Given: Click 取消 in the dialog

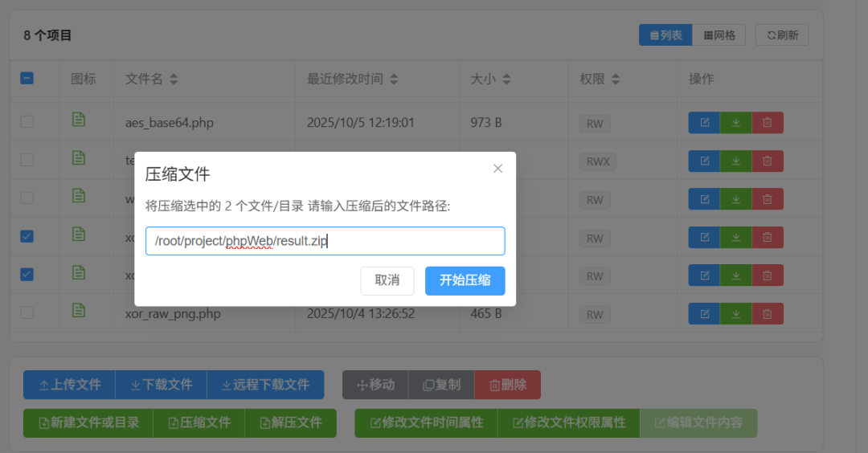Looking at the screenshot, I should click(387, 280).
